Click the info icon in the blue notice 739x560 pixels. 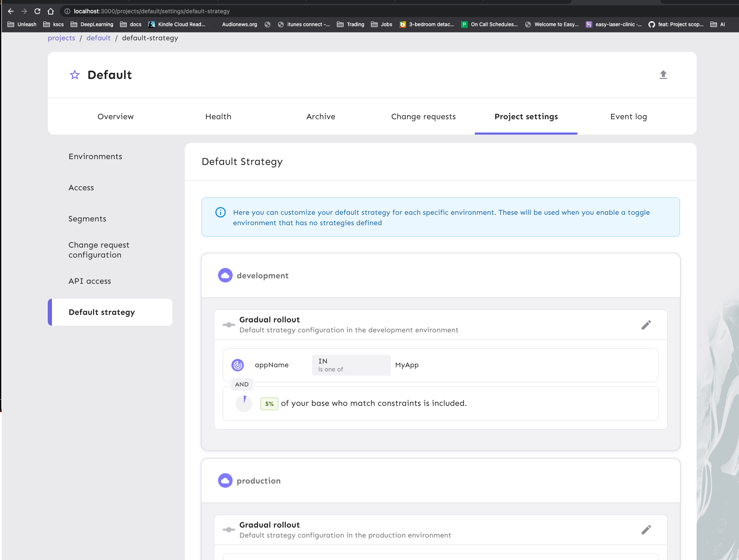point(221,212)
